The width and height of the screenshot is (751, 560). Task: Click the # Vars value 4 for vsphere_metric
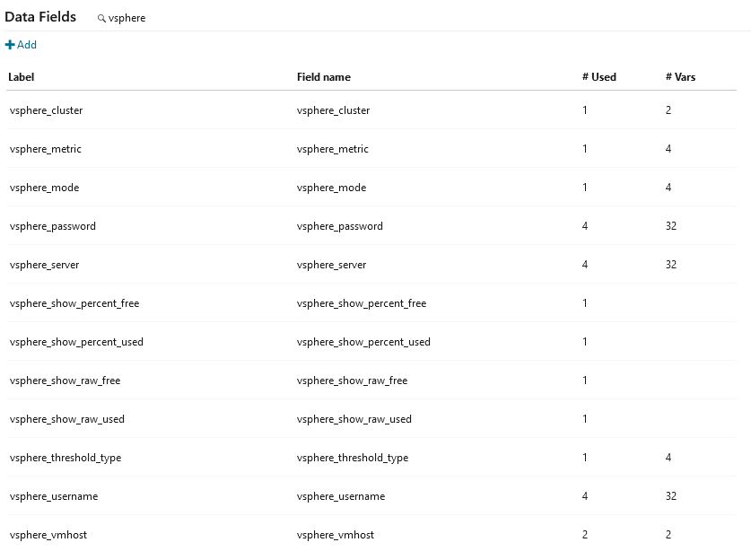[x=668, y=149]
